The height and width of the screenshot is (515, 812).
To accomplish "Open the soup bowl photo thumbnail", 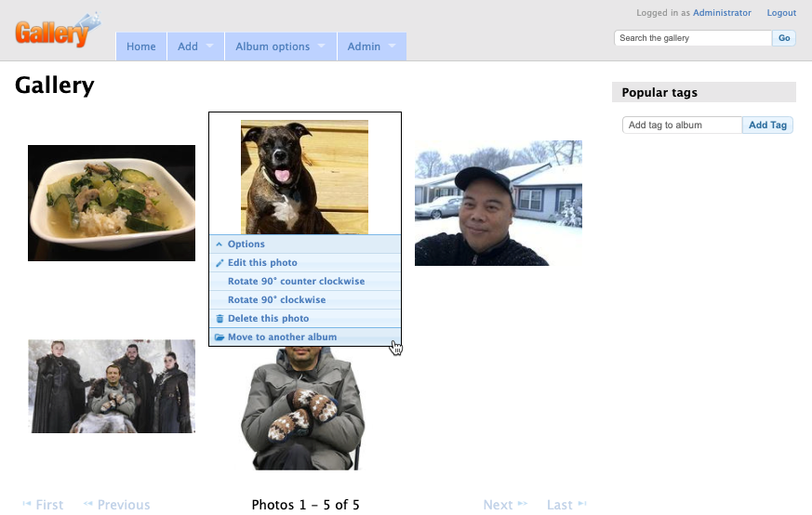I will coord(112,203).
